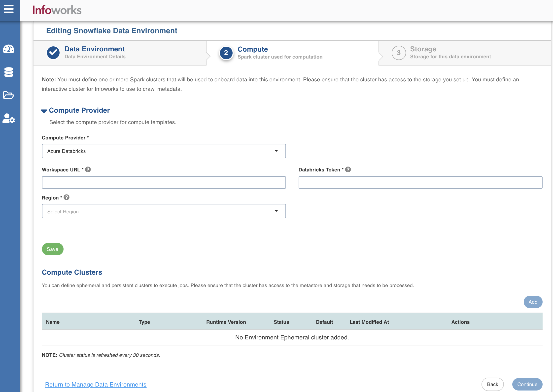
Task: Click Add to create a cluster
Action: (x=533, y=302)
